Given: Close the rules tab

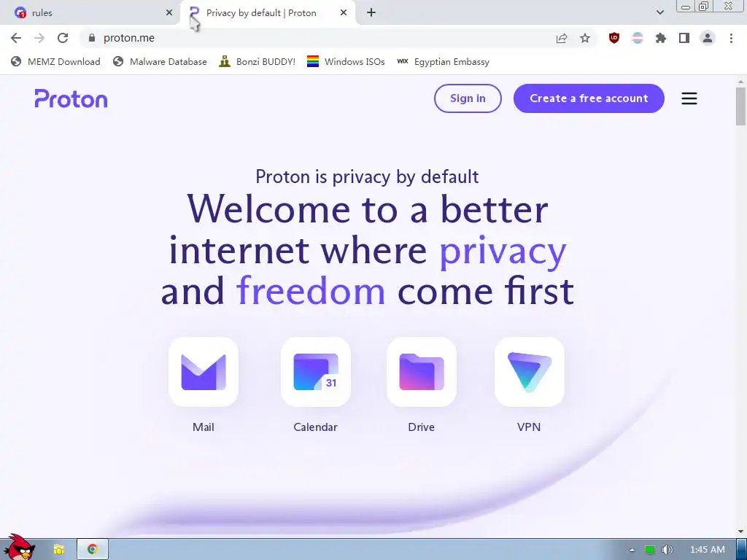Looking at the screenshot, I should coord(169,13).
